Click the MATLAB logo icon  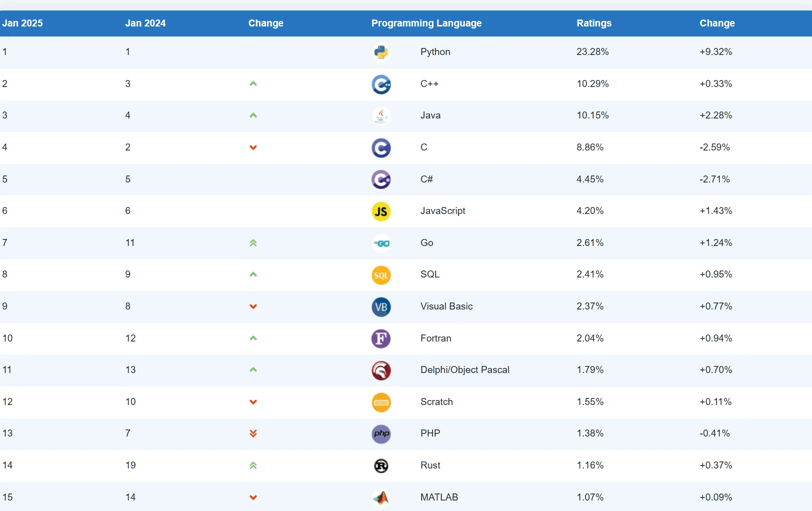(x=381, y=498)
